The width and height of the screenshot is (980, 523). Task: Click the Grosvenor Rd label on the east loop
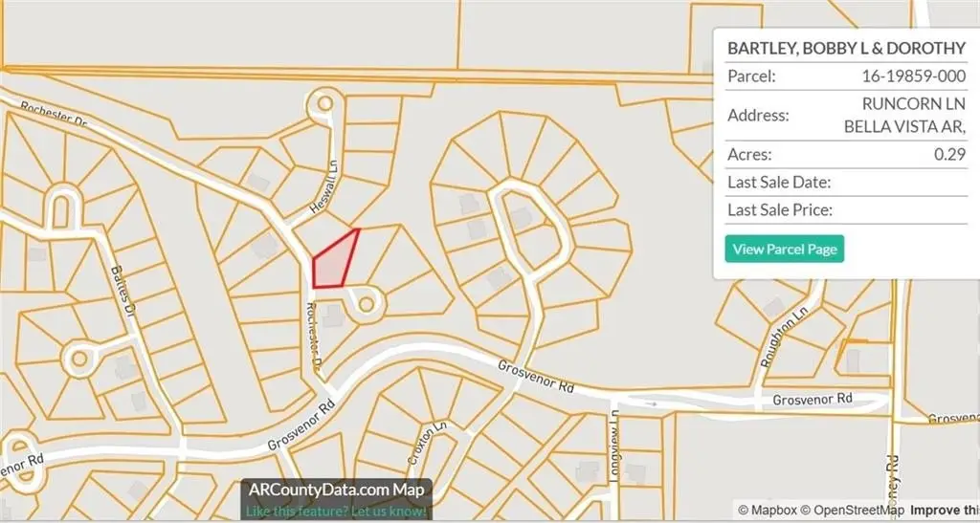coord(813,399)
